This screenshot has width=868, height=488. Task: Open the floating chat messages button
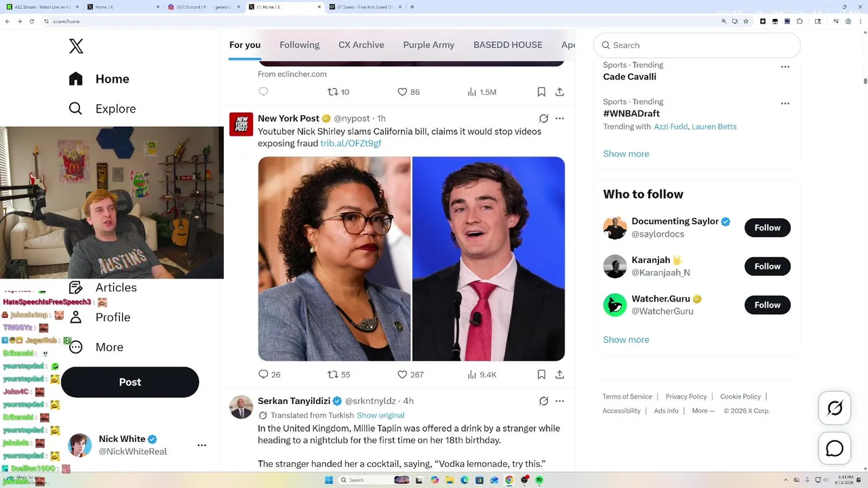coord(835,449)
